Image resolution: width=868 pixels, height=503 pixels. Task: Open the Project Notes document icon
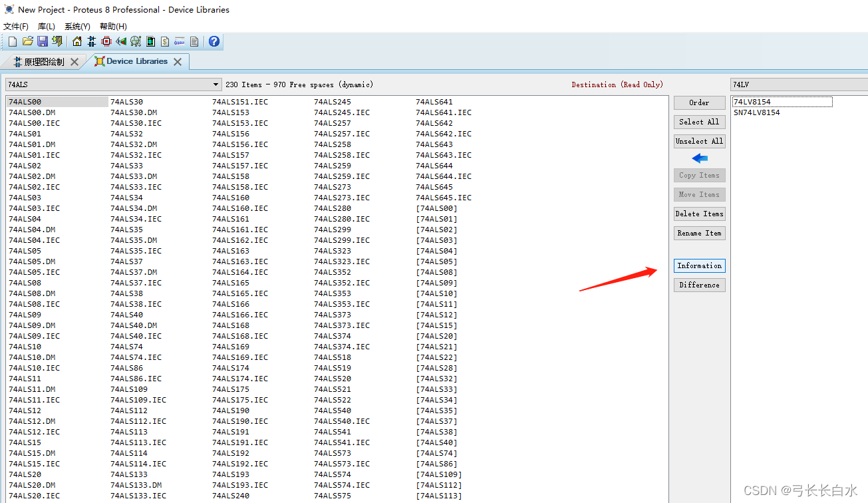coord(194,41)
